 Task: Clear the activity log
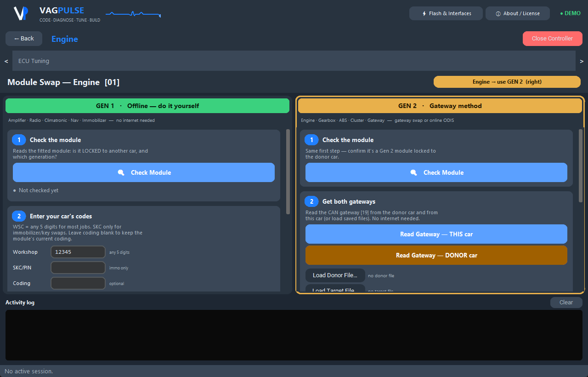[x=566, y=303]
